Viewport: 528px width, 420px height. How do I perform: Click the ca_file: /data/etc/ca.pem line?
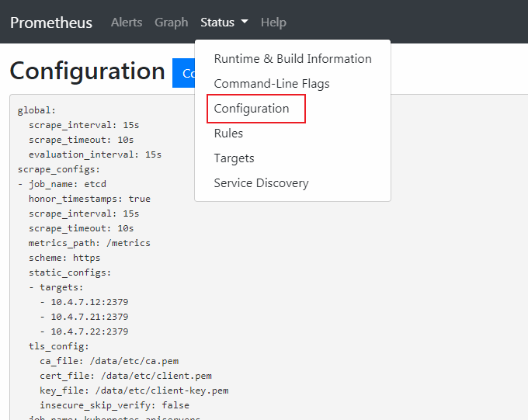click(109, 362)
